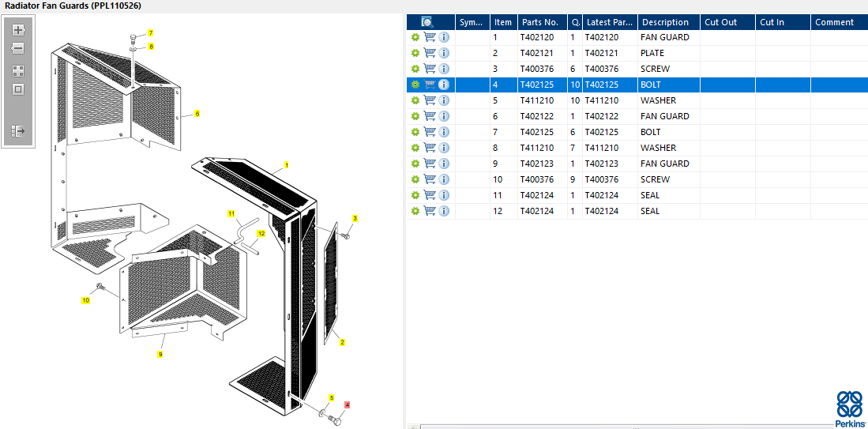Click the Symbol column header

coord(472,22)
